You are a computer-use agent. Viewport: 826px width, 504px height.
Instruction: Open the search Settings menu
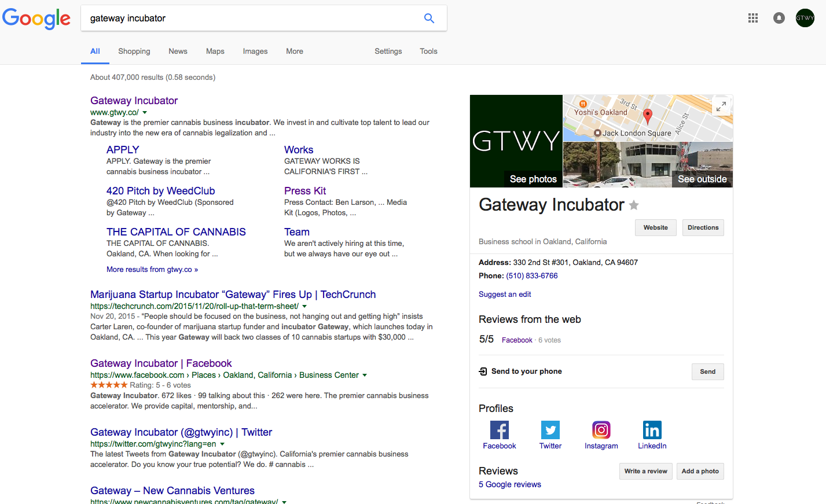tap(388, 51)
